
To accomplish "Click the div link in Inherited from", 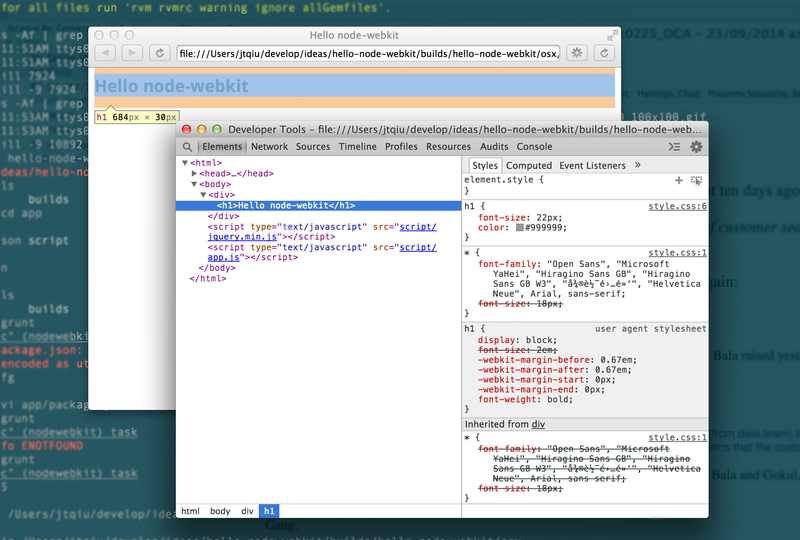I will [x=538, y=424].
